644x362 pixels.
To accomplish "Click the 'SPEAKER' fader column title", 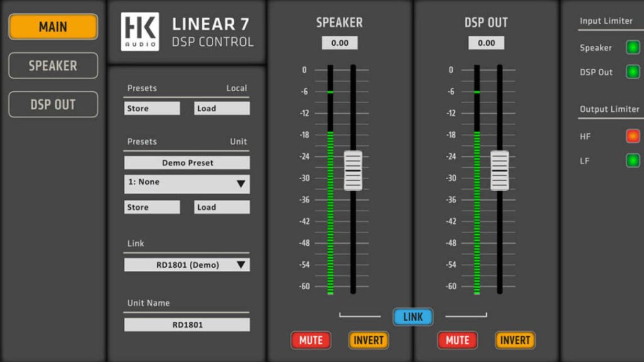I will coord(340,23).
